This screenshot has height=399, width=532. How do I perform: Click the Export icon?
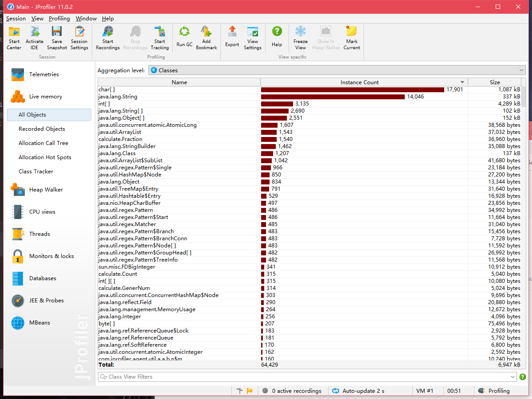(232, 36)
